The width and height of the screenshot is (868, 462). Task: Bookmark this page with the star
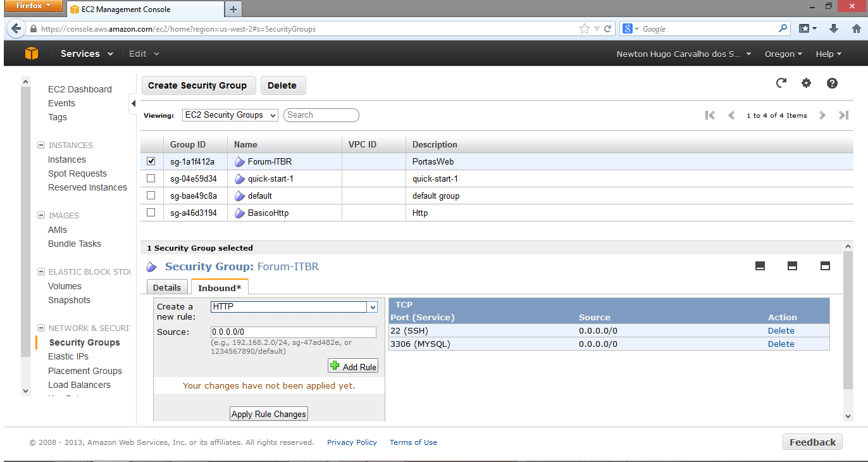point(585,29)
